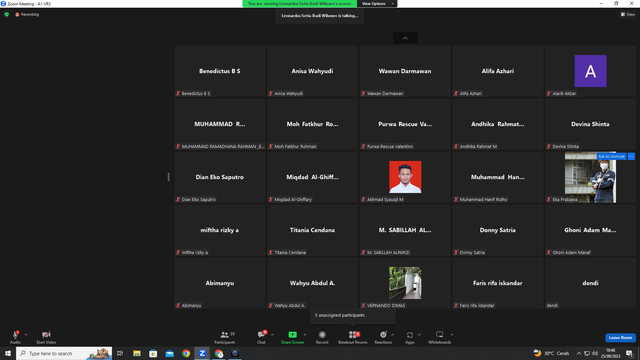The height and width of the screenshot is (360, 640).
Task: Select the Benedictus B S participant tile
Action: pos(220,71)
